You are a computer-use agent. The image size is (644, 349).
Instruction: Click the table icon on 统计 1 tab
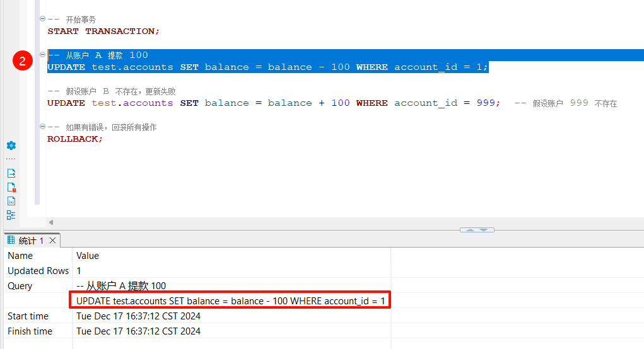pyautogui.click(x=11, y=240)
